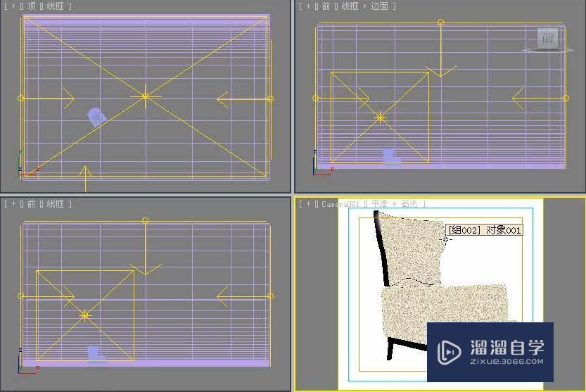Click the 前 label in lower-left viewport
This screenshot has width=586, height=392.
(32, 204)
